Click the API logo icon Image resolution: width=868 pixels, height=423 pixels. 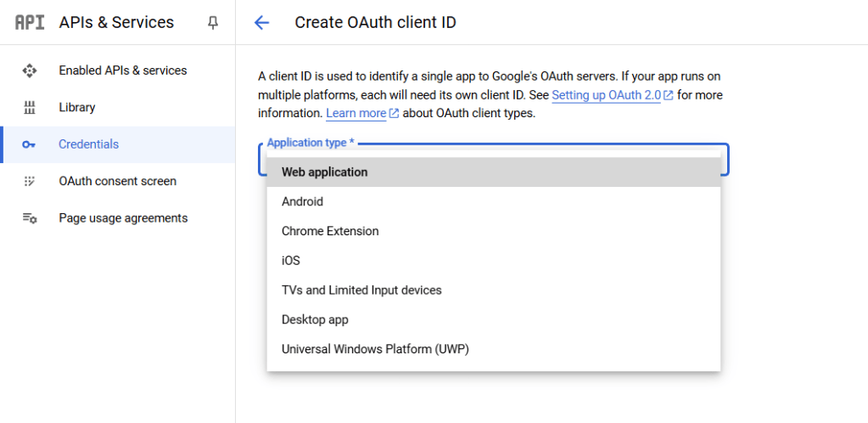click(x=30, y=23)
